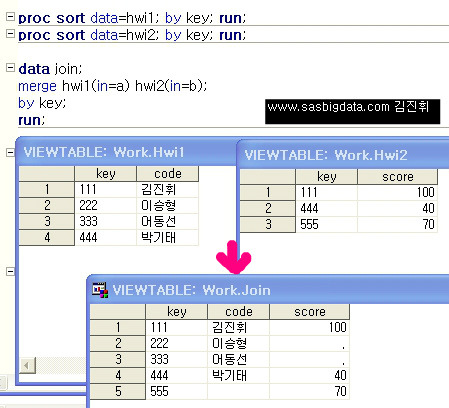449x408 pixels.
Task: Select the Work.Join window title bar
Action: (x=268, y=290)
